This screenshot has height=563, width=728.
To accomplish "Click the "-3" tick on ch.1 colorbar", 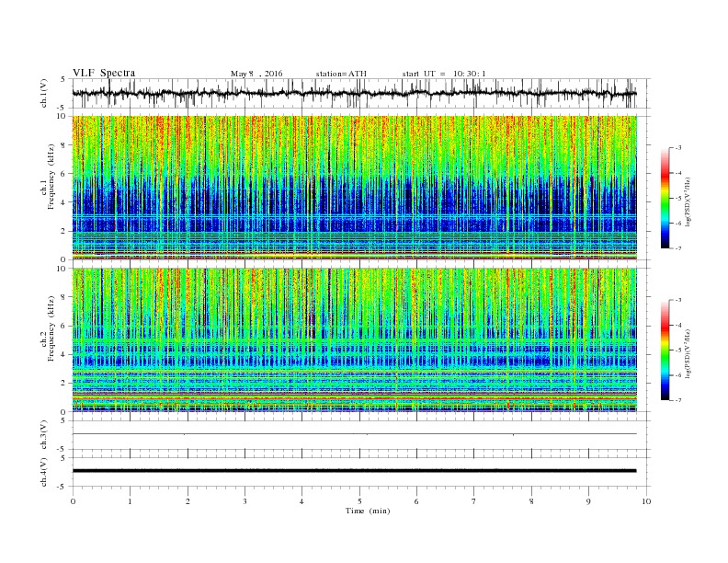I will click(677, 148).
